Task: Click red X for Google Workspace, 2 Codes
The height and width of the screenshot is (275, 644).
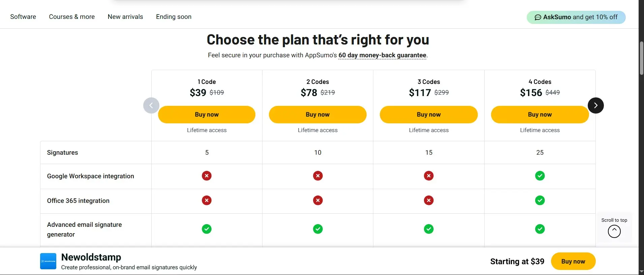Action: [318, 176]
